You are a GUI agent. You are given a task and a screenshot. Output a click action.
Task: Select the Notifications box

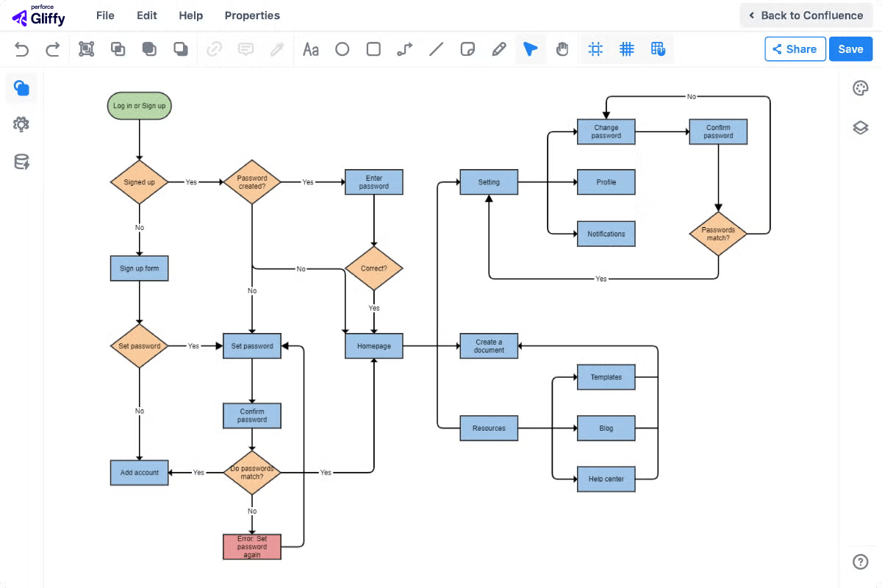tap(606, 234)
